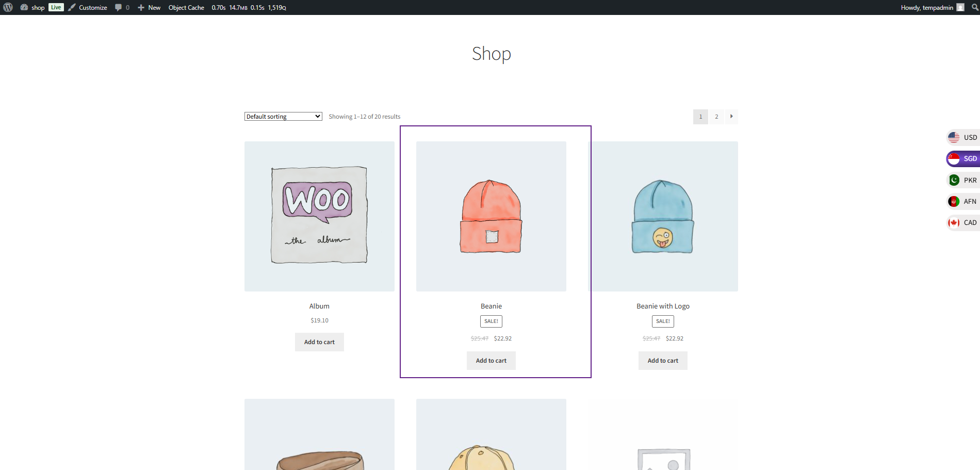
Task: Click the SALE! badge under Beanie with Logo
Action: [663, 321]
